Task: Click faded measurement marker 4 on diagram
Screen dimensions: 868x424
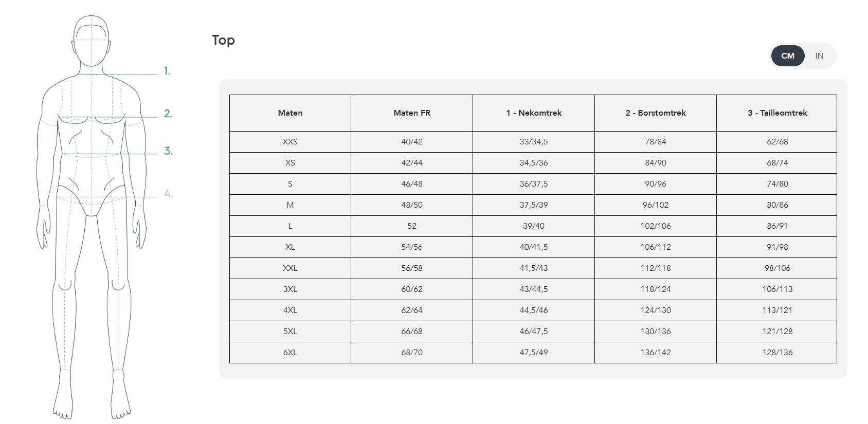Action: (169, 194)
